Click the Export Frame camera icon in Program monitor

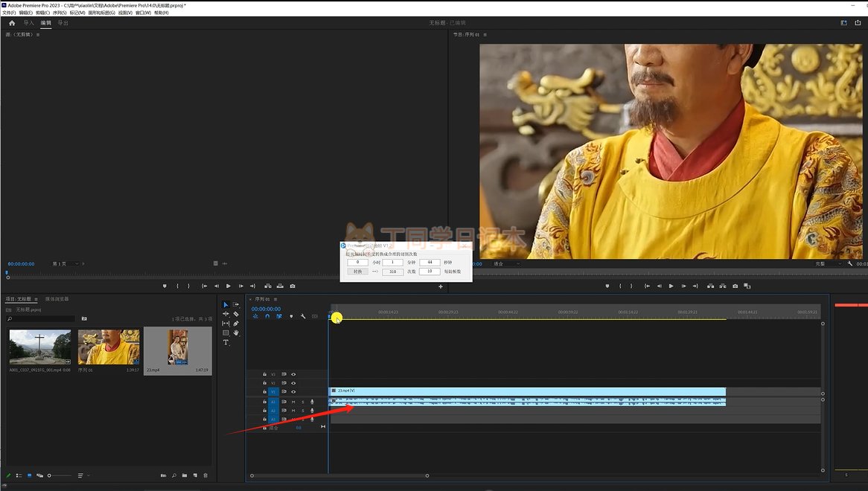coord(735,286)
